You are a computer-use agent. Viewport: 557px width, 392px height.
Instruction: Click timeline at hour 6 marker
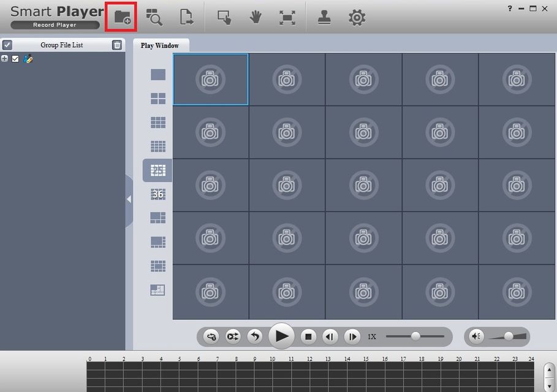point(198,359)
